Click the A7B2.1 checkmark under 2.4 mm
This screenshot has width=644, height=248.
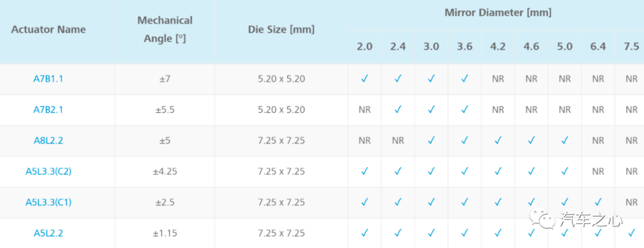tap(398, 110)
